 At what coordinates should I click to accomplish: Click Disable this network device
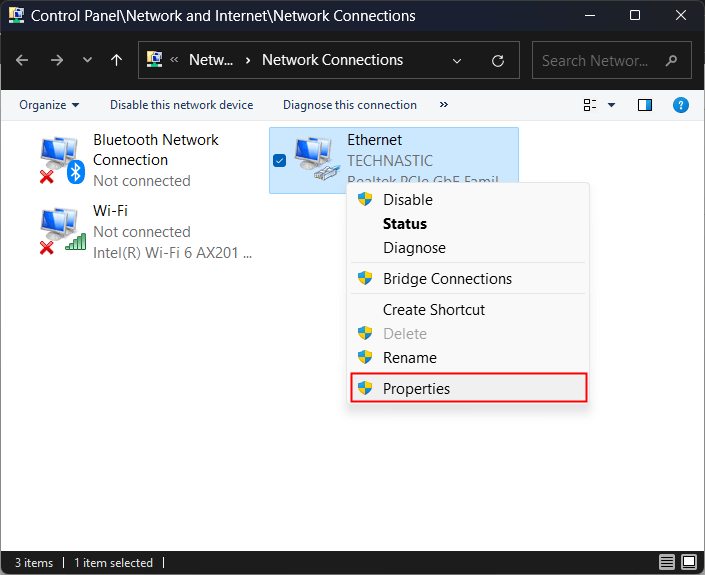point(182,105)
